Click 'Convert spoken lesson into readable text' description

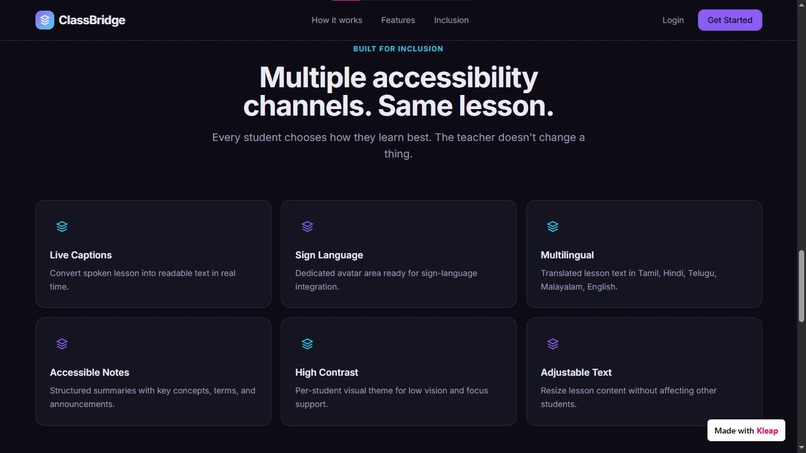(x=142, y=280)
